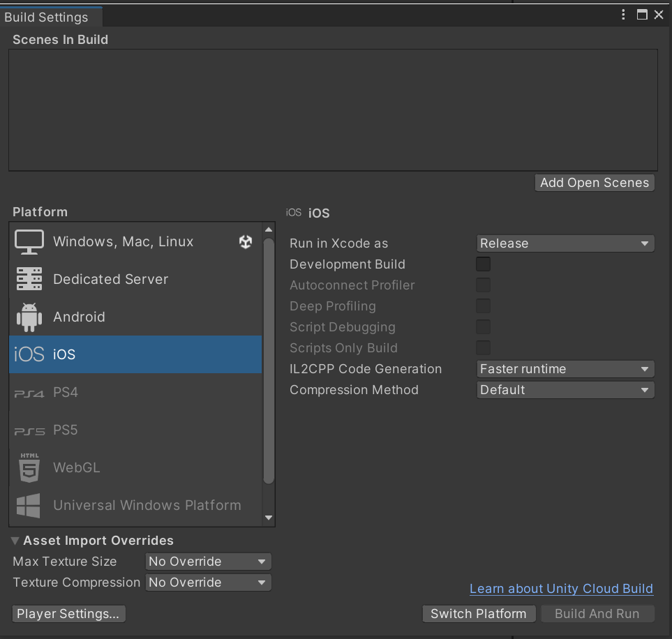Click the platform list scrollbar thumb
Viewport: 672px width, 639px height.
click(x=269, y=361)
